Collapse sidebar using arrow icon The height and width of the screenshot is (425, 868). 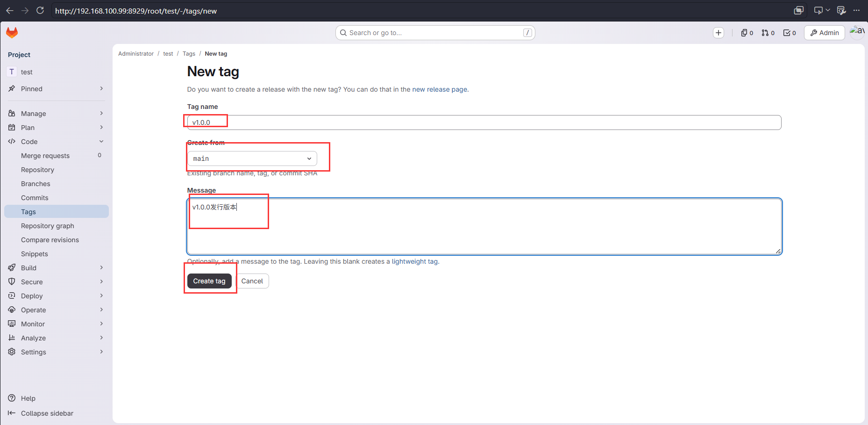(x=12, y=413)
